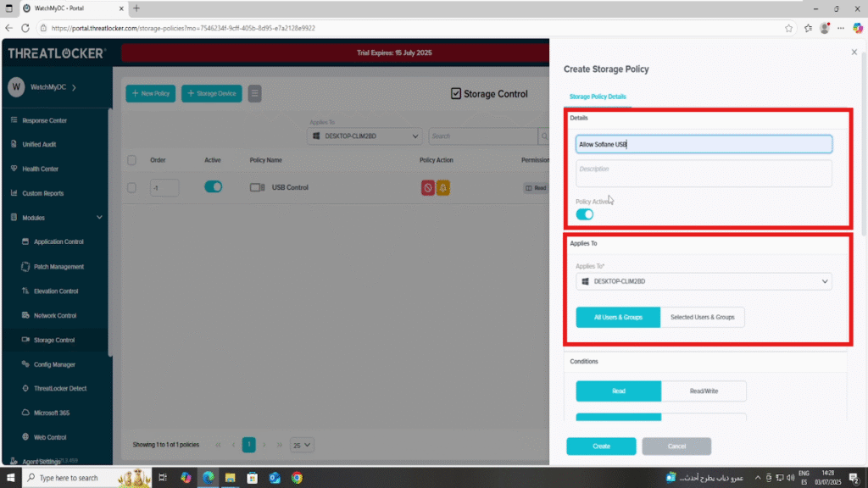The image size is (868, 488).
Task: Reload the page in browser
Action: point(25,28)
